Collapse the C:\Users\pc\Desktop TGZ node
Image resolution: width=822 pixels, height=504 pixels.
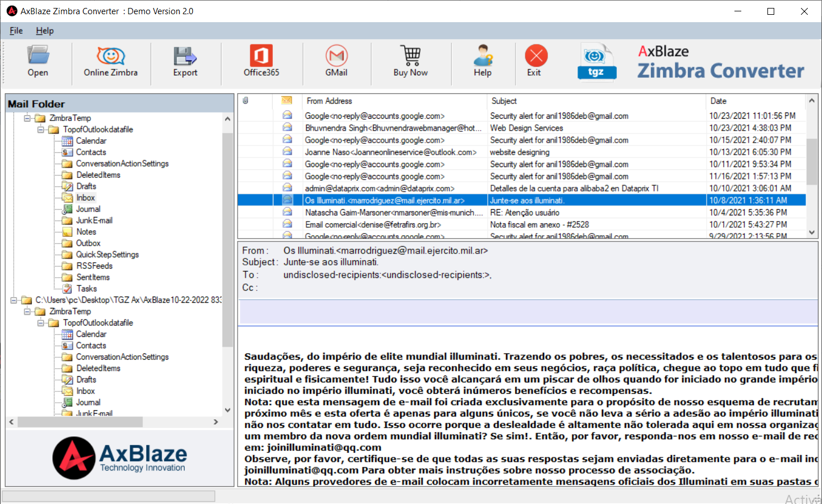[x=13, y=300]
